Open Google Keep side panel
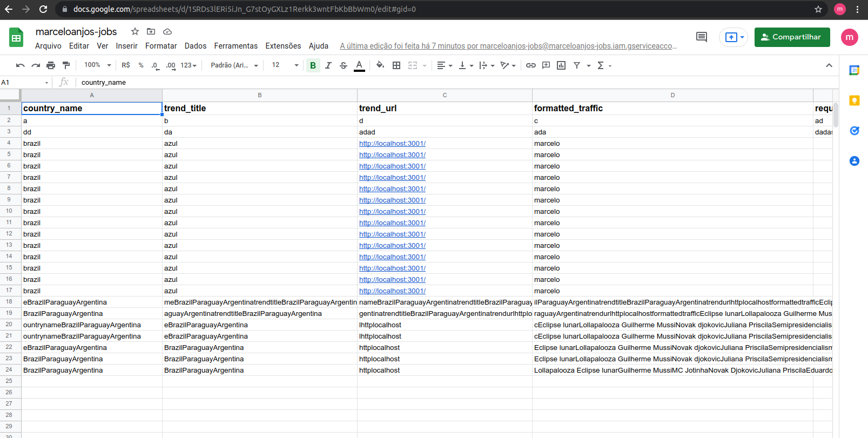868x438 pixels. (854, 100)
